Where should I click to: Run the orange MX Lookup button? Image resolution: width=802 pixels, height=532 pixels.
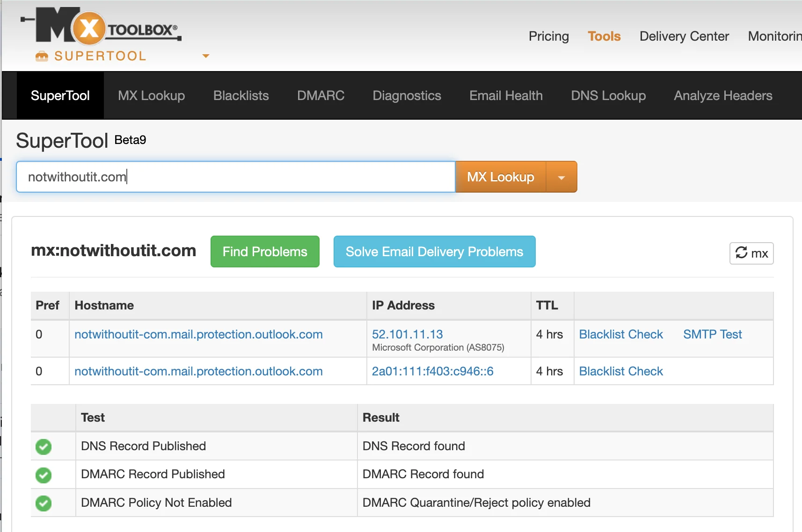coord(501,177)
